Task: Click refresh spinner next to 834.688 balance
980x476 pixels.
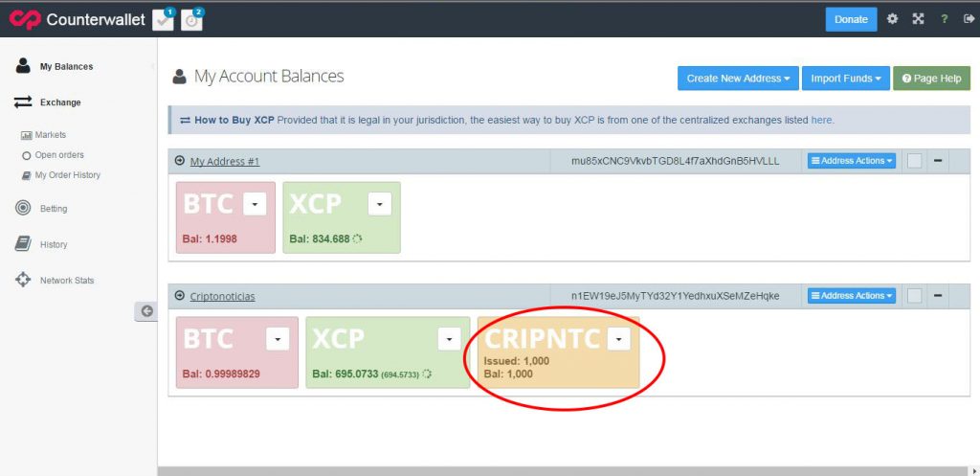Action: click(x=358, y=238)
